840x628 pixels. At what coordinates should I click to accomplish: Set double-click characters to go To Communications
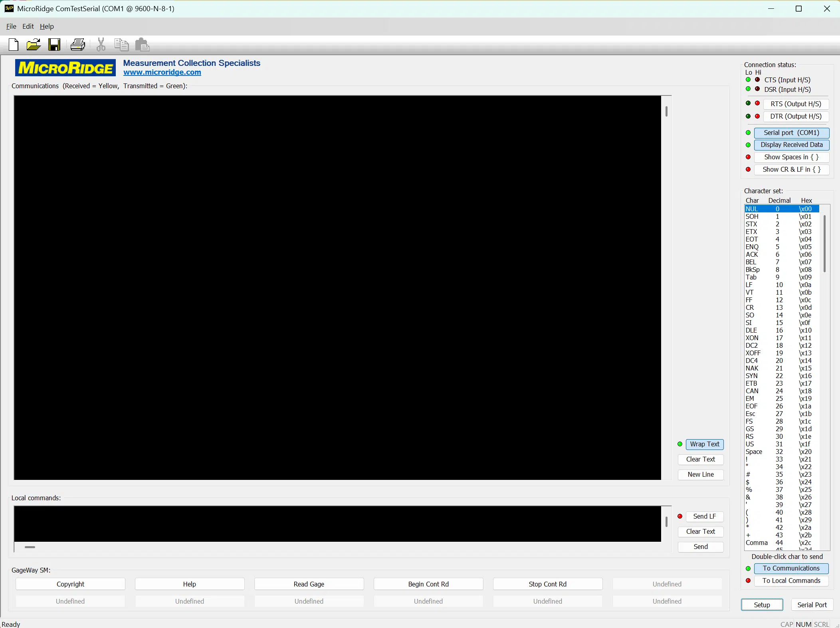pos(791,568)
